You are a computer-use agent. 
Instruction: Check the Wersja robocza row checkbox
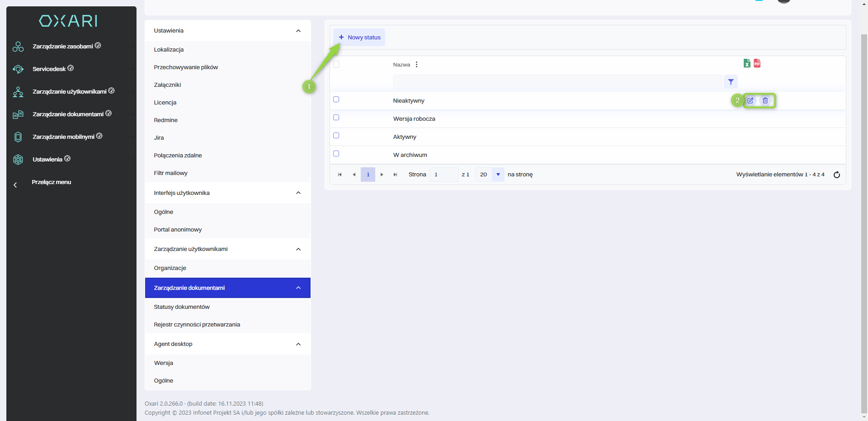[336, 118]
